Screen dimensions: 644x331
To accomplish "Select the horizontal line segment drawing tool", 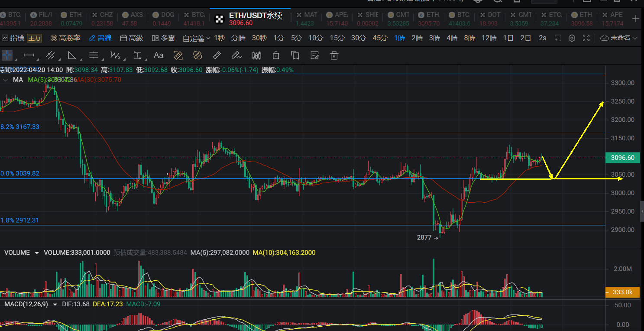I will click(29, 55).
